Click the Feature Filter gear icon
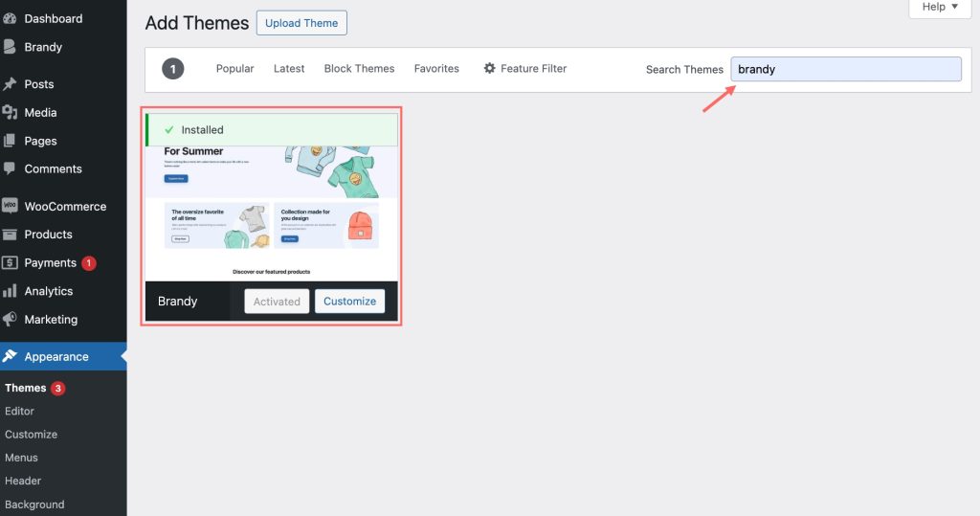The height and width of the screenshot is (516, 980). (x=490, y=69)
